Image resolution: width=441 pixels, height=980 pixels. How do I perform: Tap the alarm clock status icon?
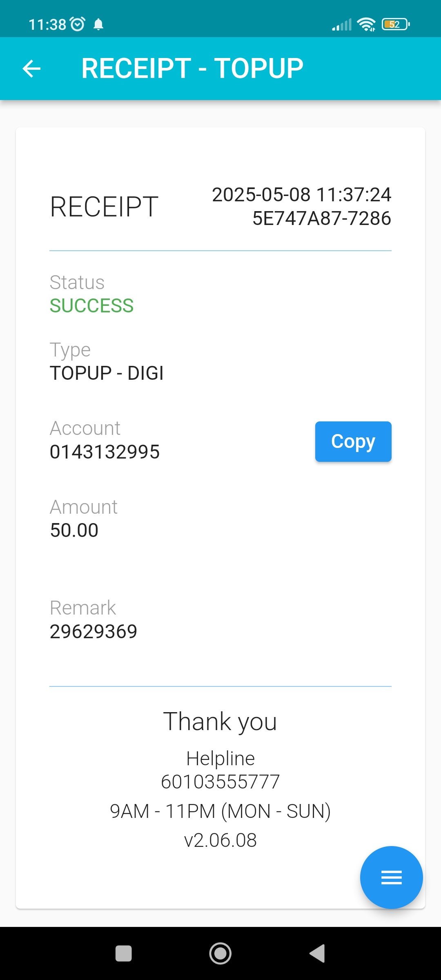(x=78, y=24)
